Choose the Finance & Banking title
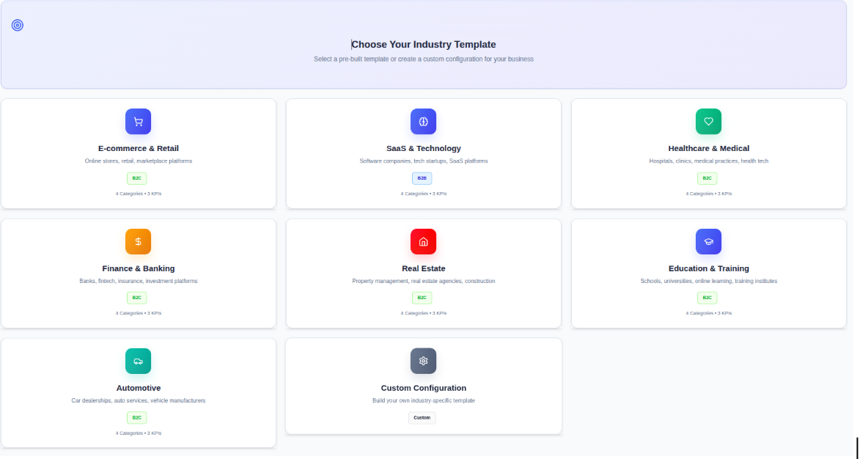Screen dimensions: 868x459 coord(139,268)
